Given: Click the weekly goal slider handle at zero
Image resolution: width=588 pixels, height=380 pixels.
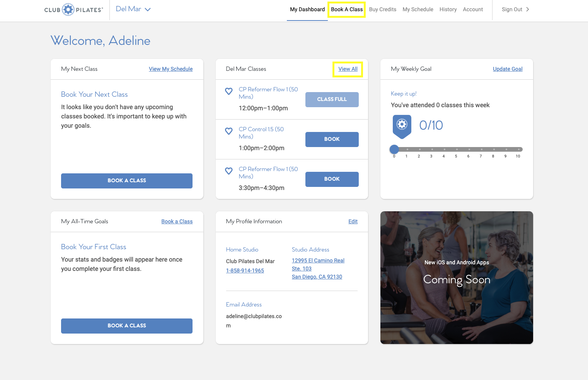Looking at the screenshot, I should click(394, 149).
